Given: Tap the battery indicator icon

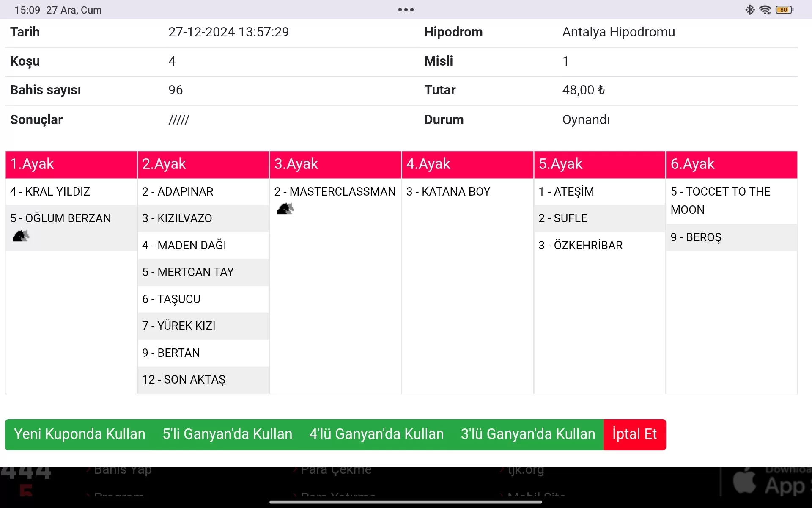Looking at the screenshot, I should click(x=784, y=10).
